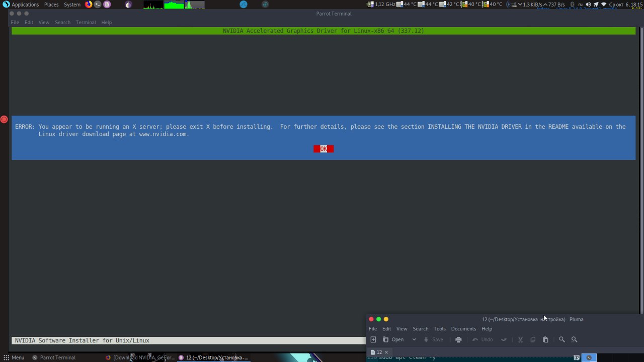Click the Open button in Pluma toolbar
Image resolution: width=644 pixels, height=362 pixels.
[x=393, y=339]
